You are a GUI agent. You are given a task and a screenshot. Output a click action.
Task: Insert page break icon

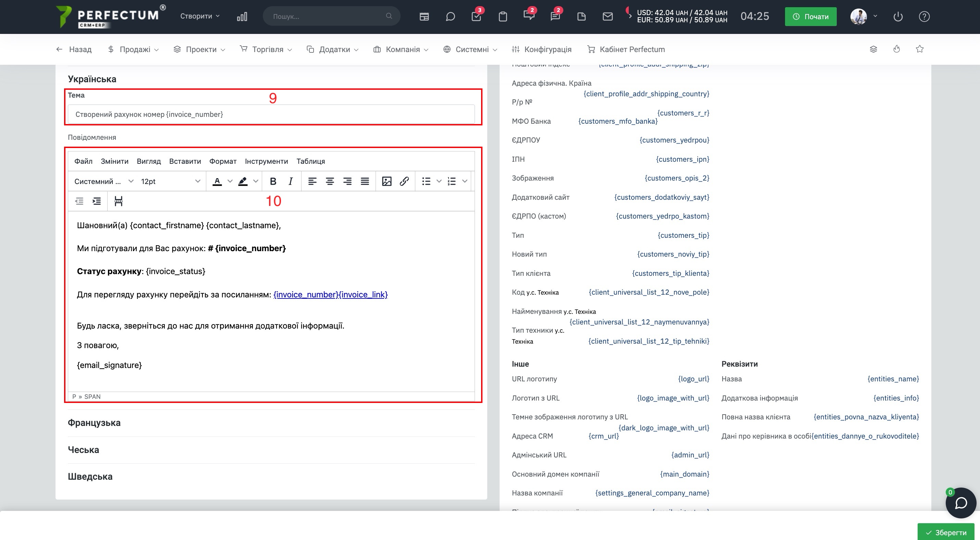click(118, 201)
